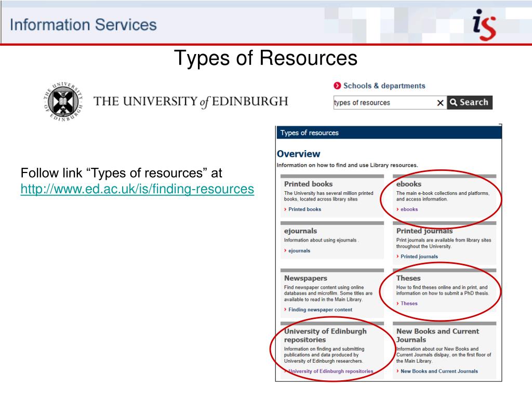Click the IS logo in the header
532x399 pixels.
pyautogui.click(x=484, y=24)
